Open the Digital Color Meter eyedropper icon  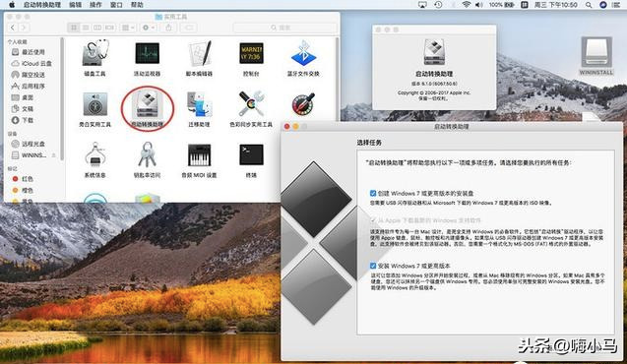[x=303, y=104]
